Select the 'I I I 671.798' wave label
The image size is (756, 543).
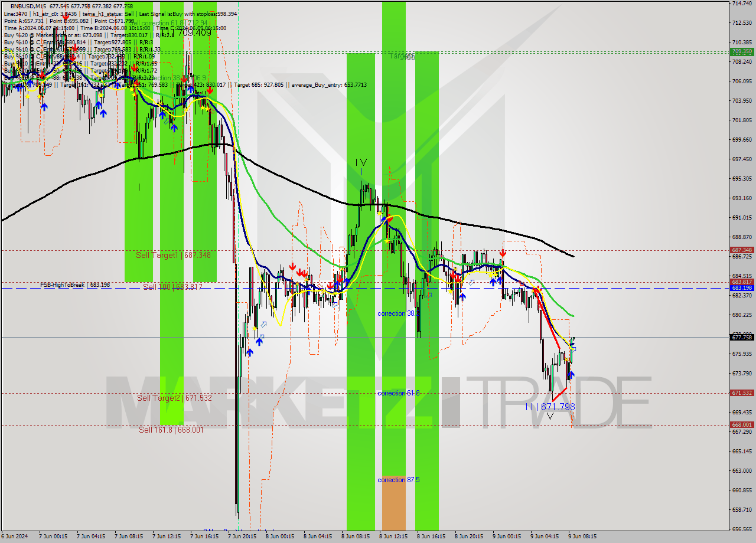[x=550, y=407]
